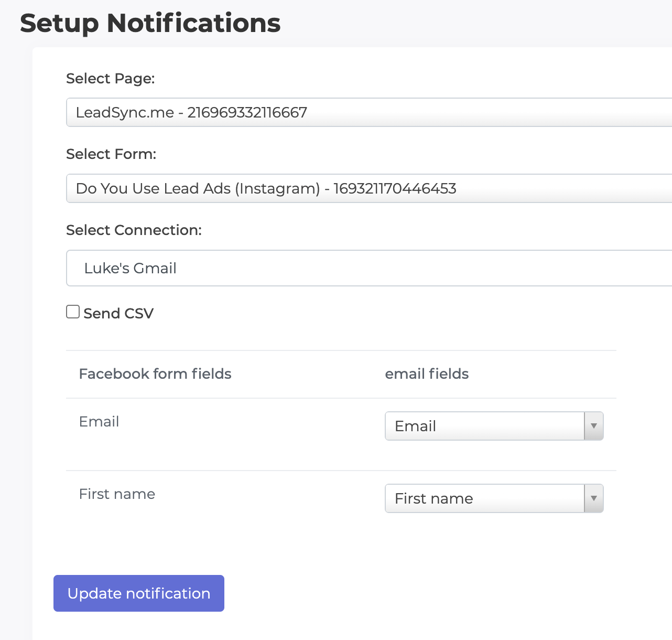This screenshot has height=640, width=672.
Task: Click the First name dropdown arrow
Action: click(593, 498)
